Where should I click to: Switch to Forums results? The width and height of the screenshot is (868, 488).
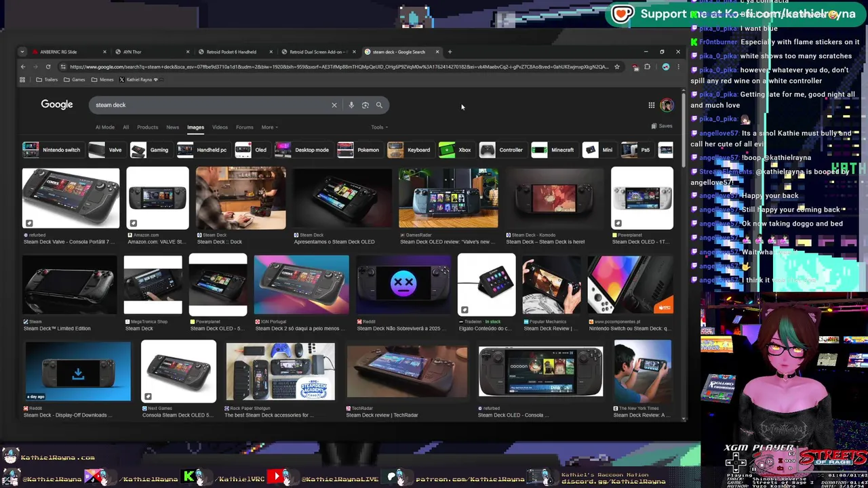click(245, 127)
